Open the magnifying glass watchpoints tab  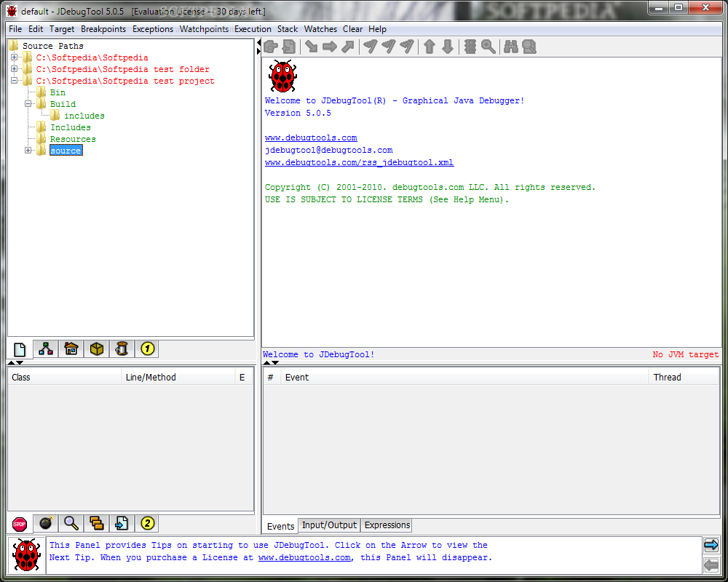point(71,524)
